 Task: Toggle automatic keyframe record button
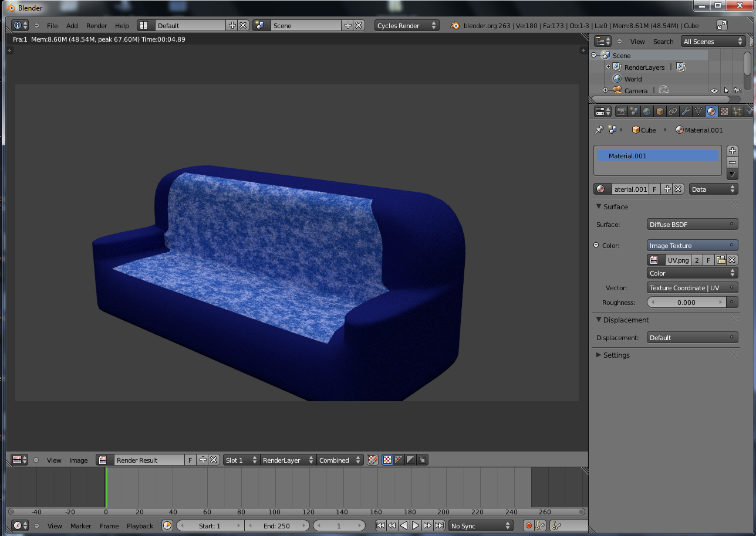[528, 526]
